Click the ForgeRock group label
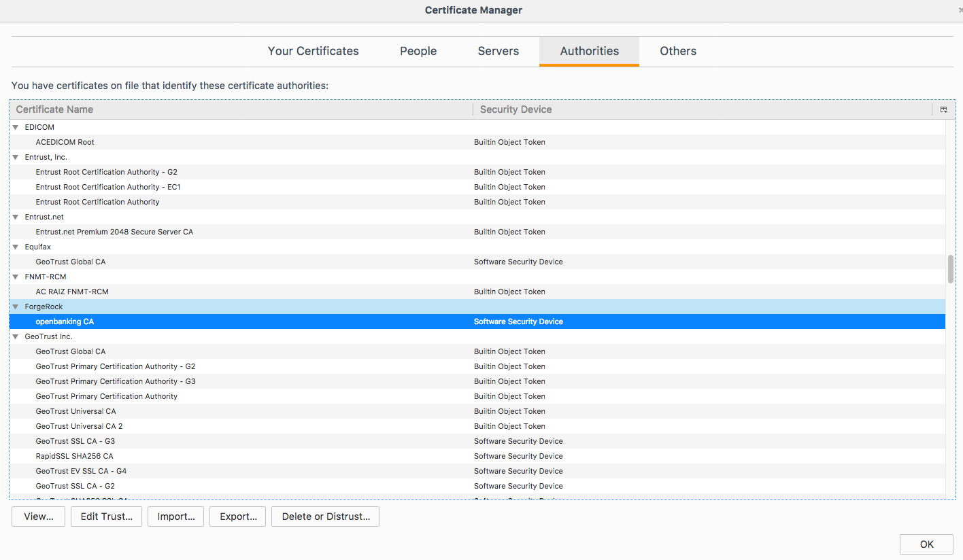The width and height of the screenshot is (963, 560). click(44, 307)
